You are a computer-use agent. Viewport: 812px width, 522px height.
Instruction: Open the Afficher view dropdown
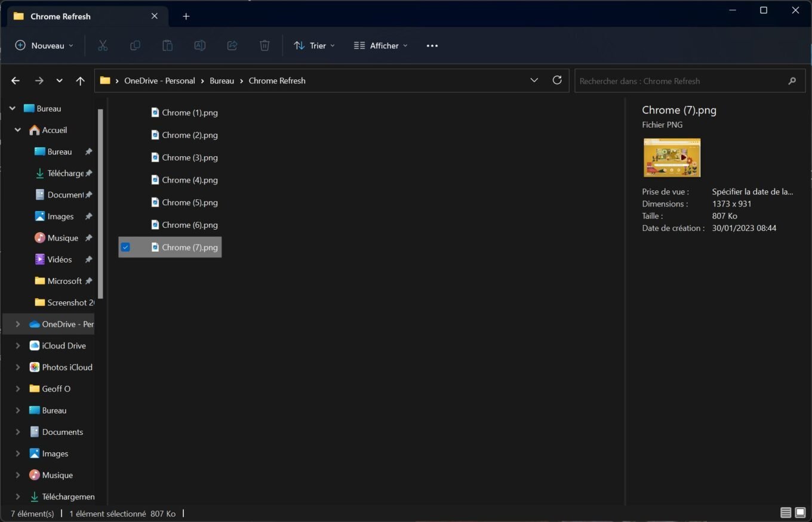[381, 45]
